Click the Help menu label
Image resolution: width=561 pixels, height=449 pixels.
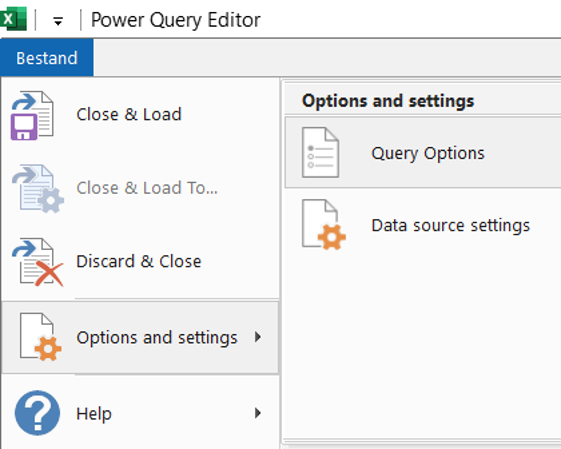(x=94, y=414)
